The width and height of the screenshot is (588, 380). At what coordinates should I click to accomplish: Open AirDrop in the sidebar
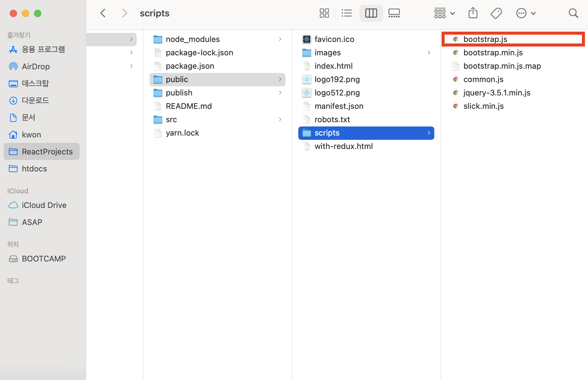pos(36,66)
